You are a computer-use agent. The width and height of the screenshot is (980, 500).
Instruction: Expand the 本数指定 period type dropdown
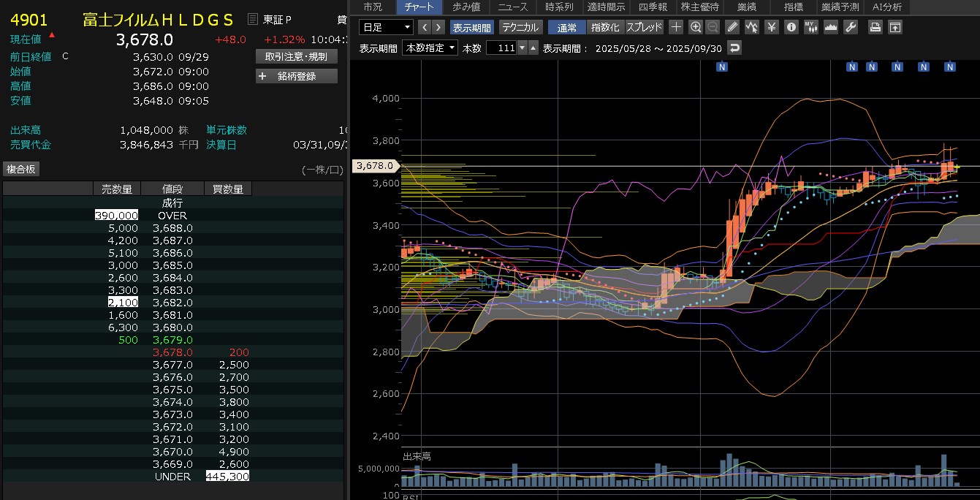pos(430,48)
